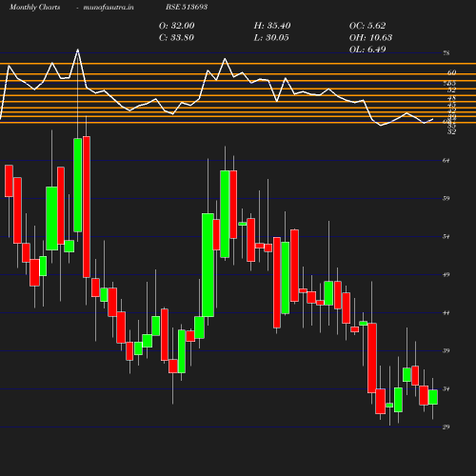Click the OC: 5.62 value
476x476 pixels.
(x=367, y=26)
